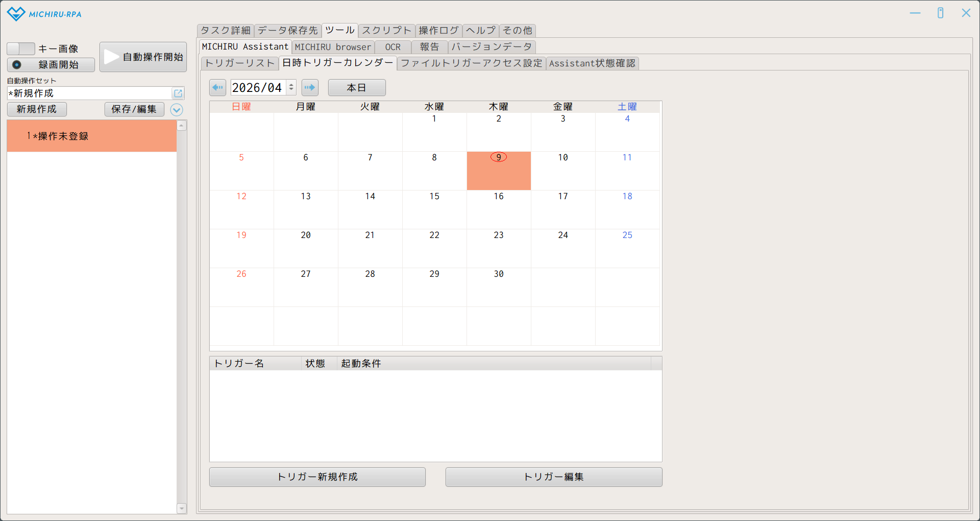Toggle the キー画像 switch

20,49
